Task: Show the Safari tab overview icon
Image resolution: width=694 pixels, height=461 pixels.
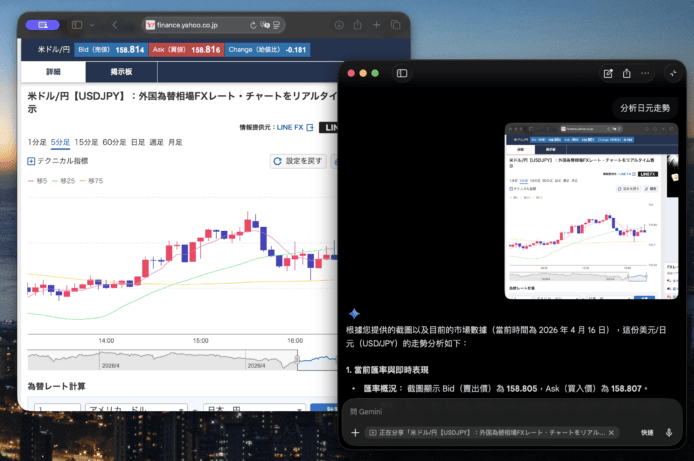Action: [x=396, y=25]
